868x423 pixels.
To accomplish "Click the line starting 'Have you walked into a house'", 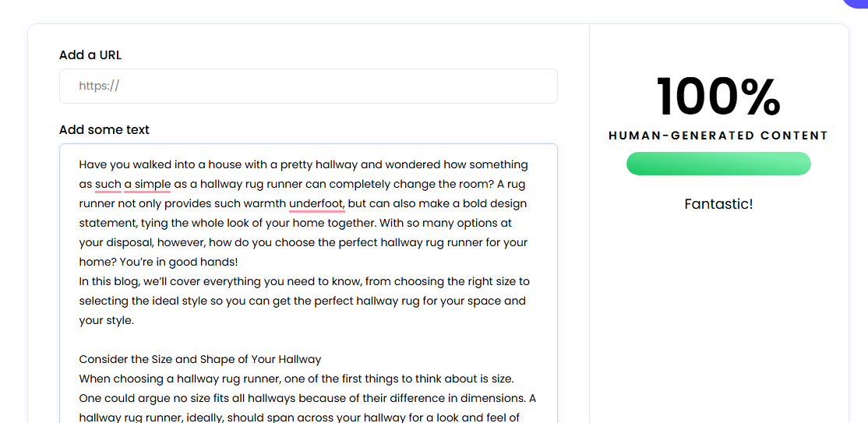I will 303,164.
